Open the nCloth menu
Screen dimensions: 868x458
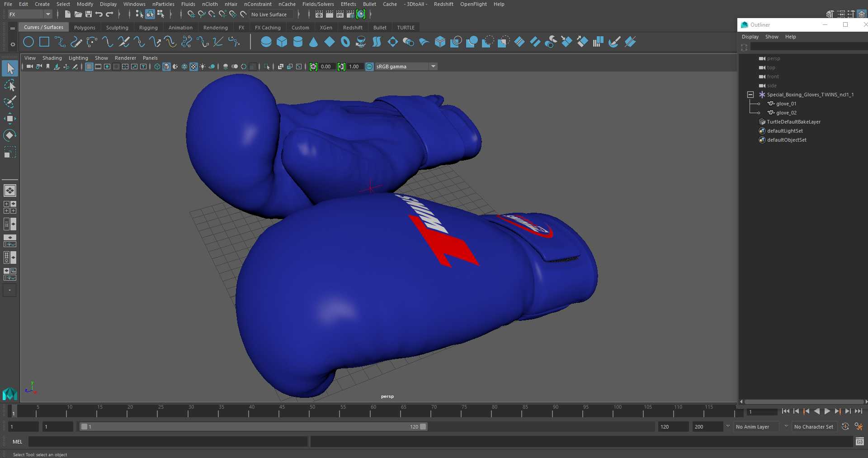210,4
